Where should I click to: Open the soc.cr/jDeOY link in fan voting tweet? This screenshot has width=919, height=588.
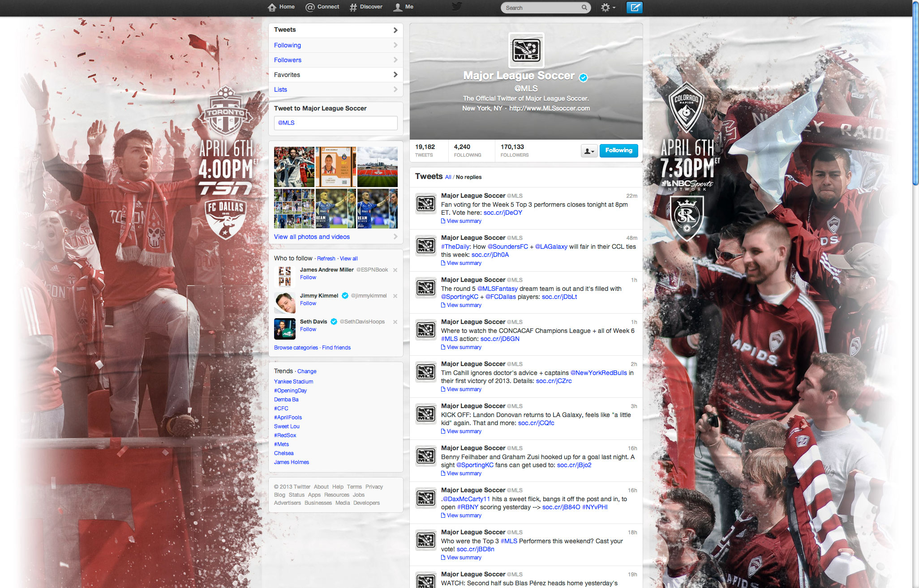coord(503,213)
